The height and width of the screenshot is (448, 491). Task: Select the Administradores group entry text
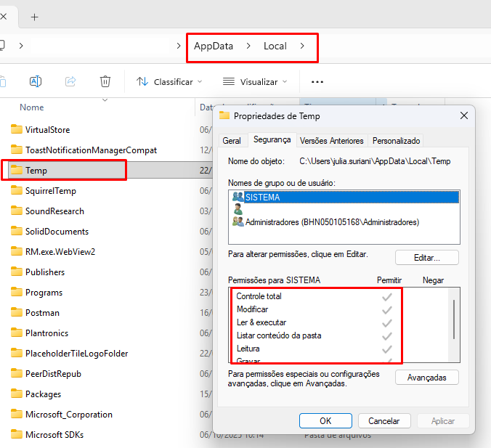(332, 222)
